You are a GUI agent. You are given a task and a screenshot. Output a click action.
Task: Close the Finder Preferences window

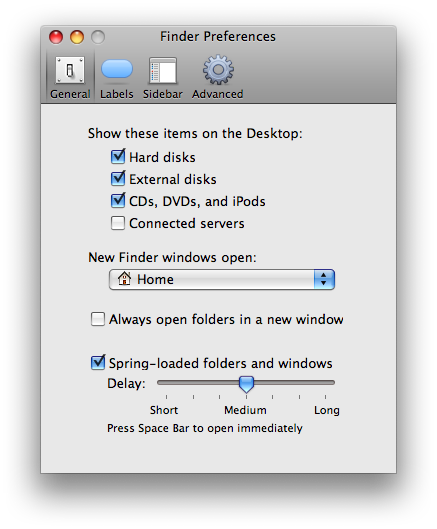coord(56,37)
